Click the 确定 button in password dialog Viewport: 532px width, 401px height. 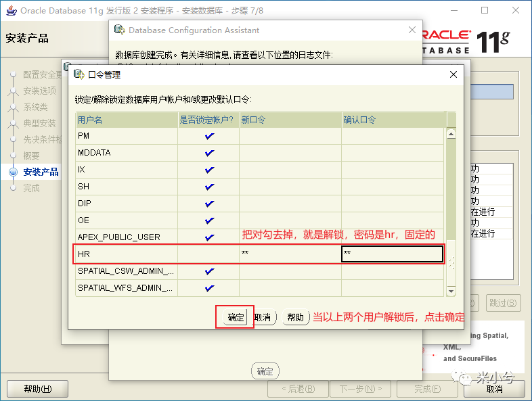click(x=236, y=318)
